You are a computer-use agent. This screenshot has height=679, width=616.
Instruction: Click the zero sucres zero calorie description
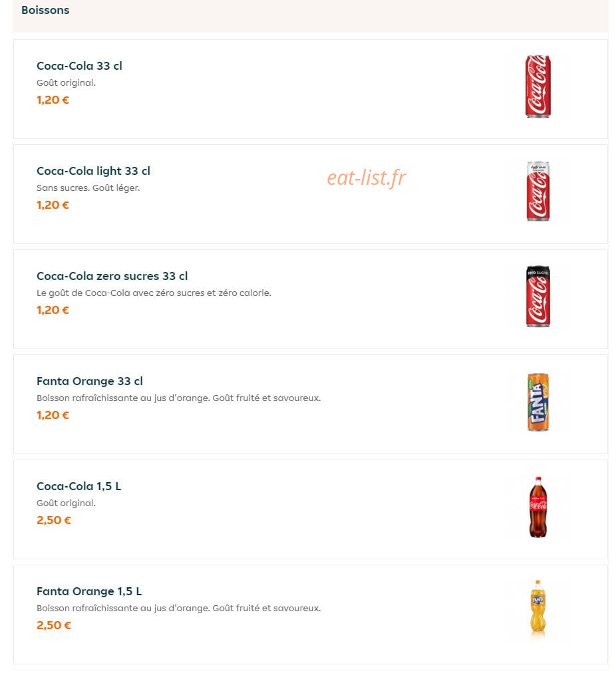[x=154, y=293]
